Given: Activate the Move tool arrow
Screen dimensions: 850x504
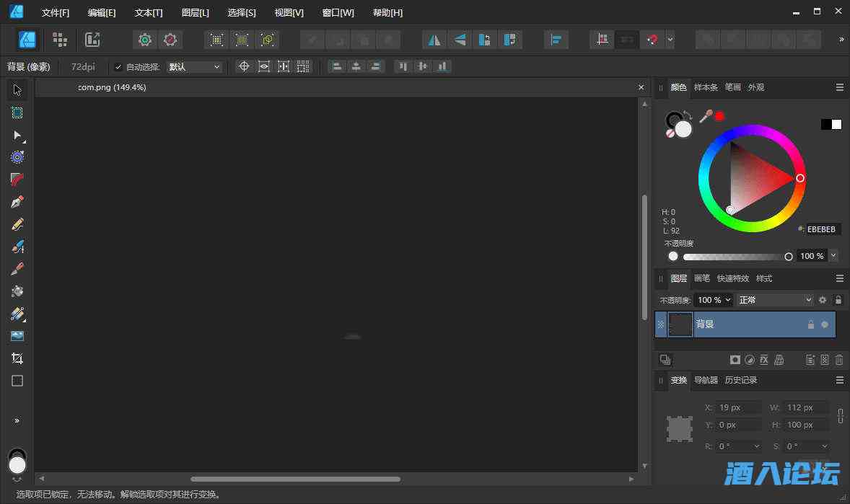Looking at the screenshot, I should point(17,90).
